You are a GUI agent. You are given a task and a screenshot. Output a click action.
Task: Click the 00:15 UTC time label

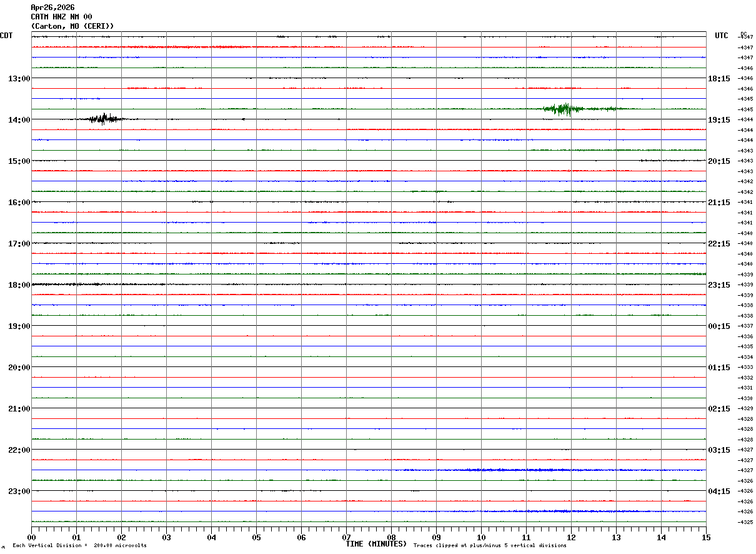pos(719,326)
